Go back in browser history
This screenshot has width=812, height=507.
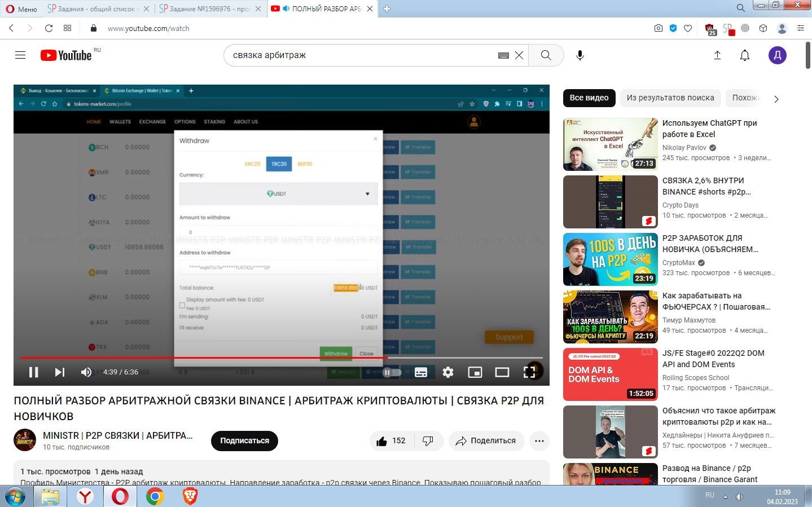[x=11, y=28]
